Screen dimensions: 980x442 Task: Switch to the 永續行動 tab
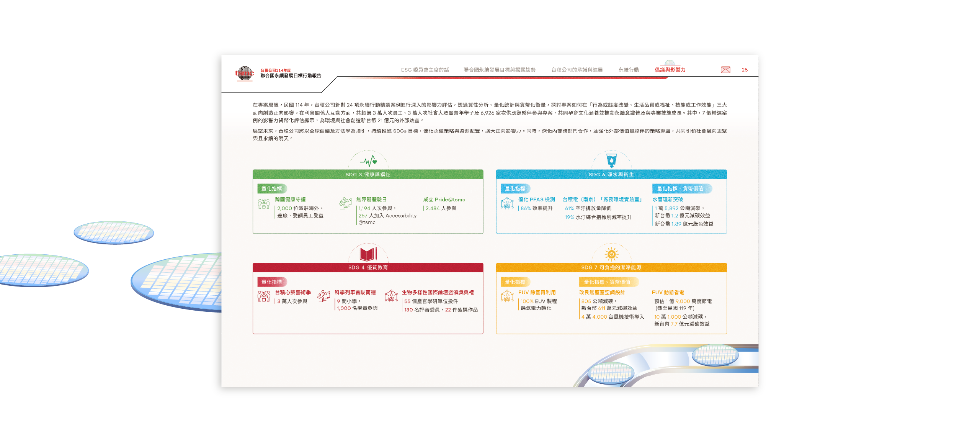[x=629, y=70]
